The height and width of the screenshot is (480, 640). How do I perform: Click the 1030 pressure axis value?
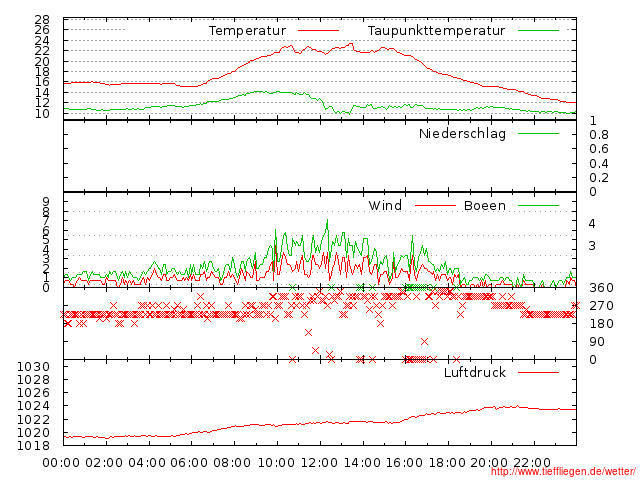pyautogui.click(x=33, y=367)
